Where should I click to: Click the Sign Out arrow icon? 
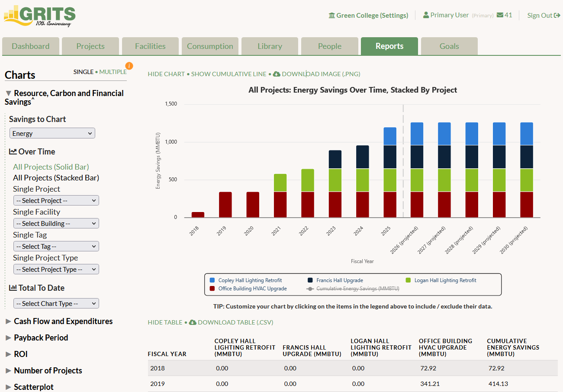[x=557, y=16]
